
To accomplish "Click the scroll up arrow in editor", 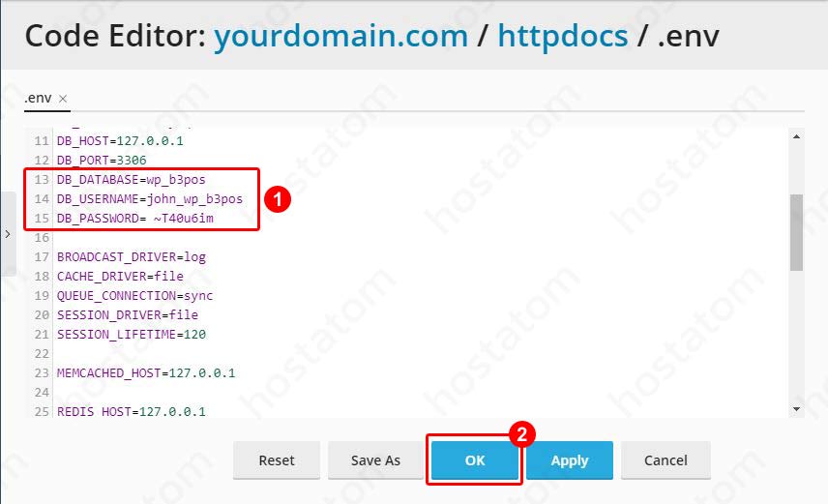I will (796, 137).
